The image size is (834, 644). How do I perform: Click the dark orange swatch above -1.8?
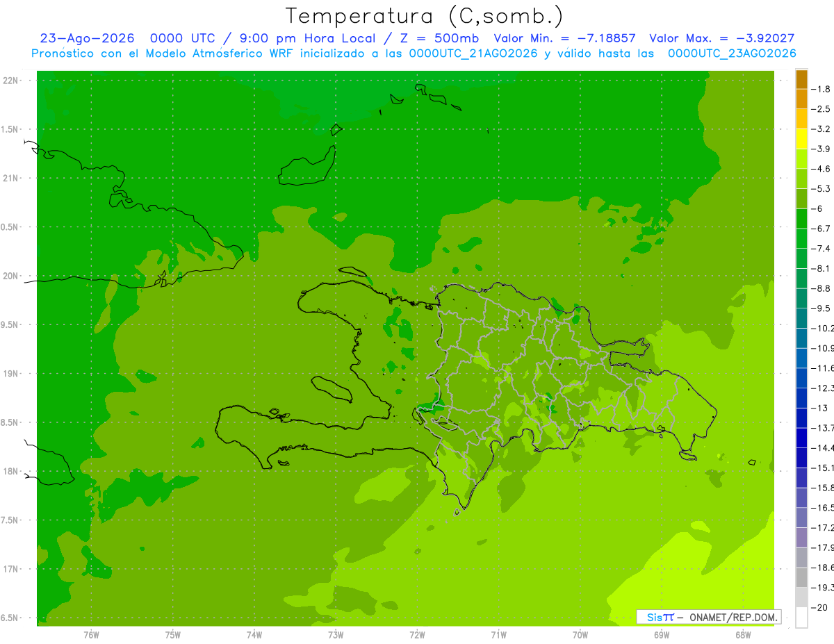click(x=801, y=80)
